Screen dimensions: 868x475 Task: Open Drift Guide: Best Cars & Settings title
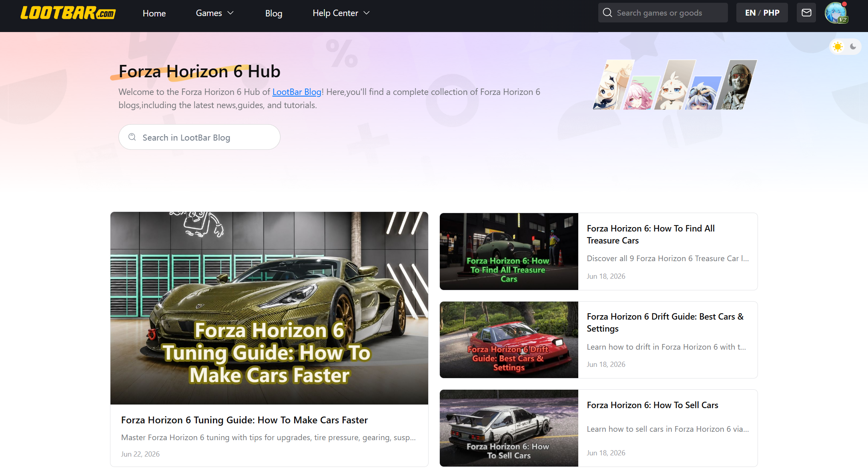pyautogui.click(x=665, y=323)
